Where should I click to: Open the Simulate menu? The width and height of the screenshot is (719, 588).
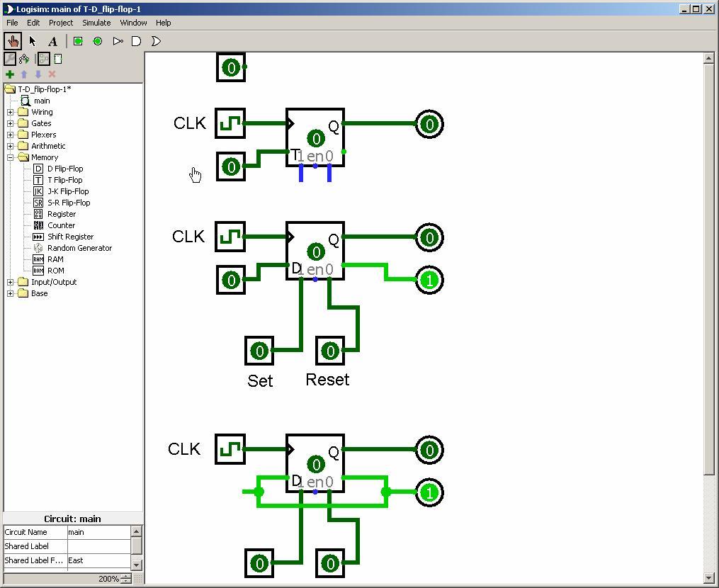tap(96, 23)
